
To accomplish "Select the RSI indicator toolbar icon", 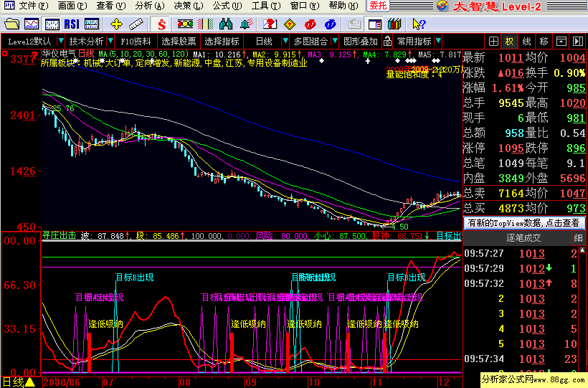I will [x=71, y=24].
